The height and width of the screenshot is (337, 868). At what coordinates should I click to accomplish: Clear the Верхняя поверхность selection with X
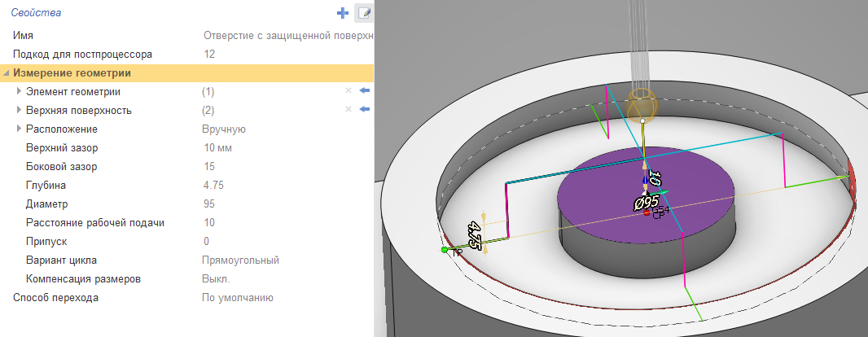[x=348, y=110]
